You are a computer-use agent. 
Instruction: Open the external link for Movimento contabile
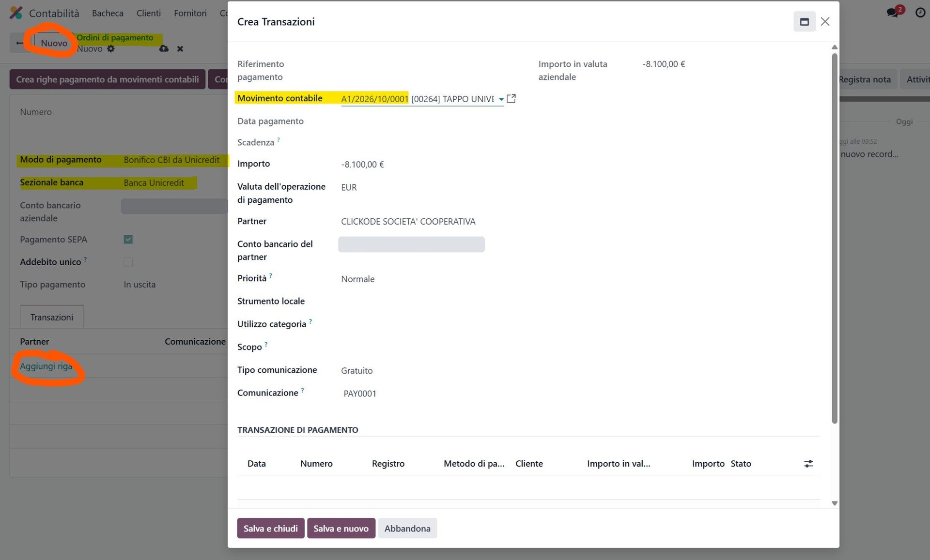pos(511,99)
